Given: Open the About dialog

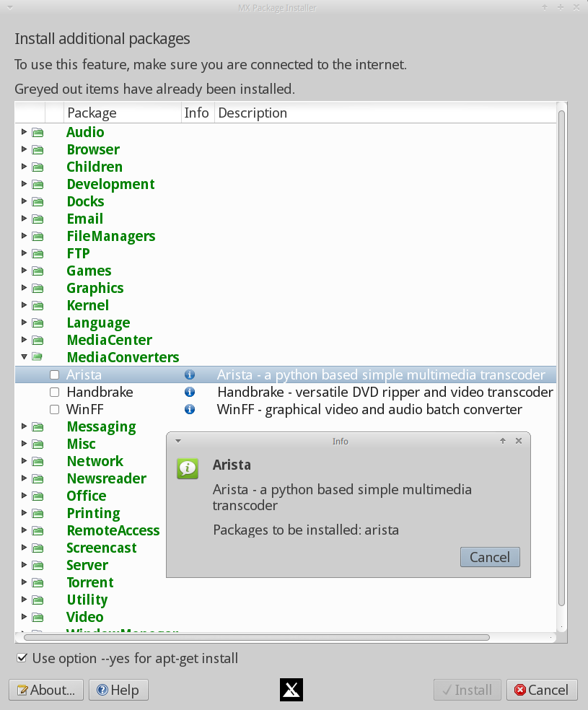Looking at the screenshot, I should [x=46, y=690].
